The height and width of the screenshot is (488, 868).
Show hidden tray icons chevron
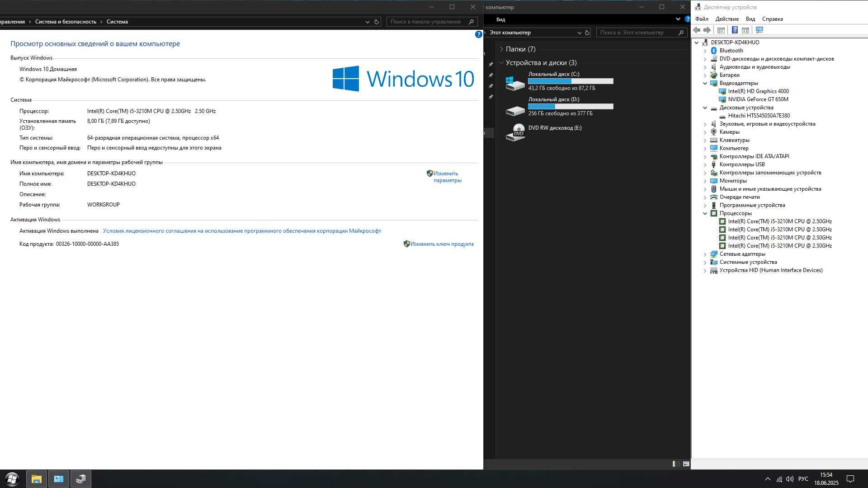768,479
